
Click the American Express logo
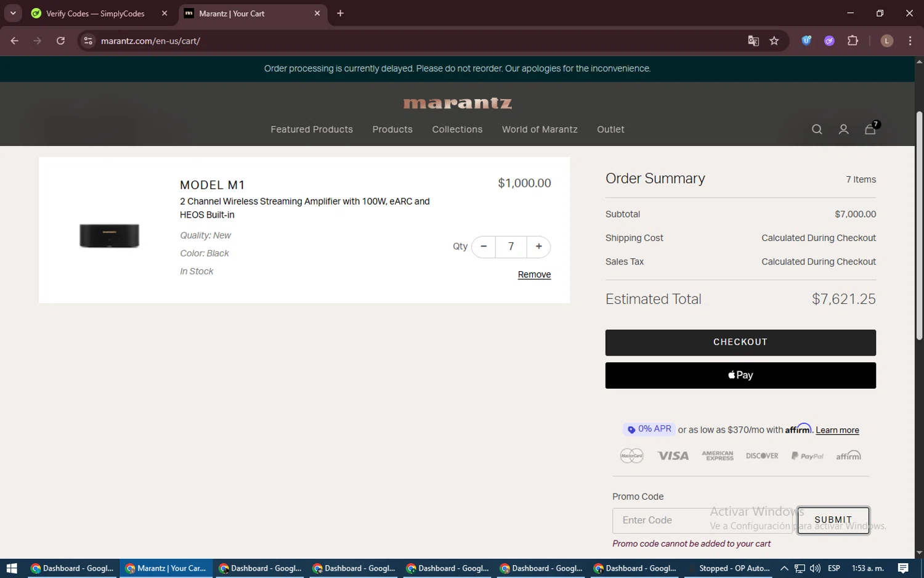coord(718,456)
